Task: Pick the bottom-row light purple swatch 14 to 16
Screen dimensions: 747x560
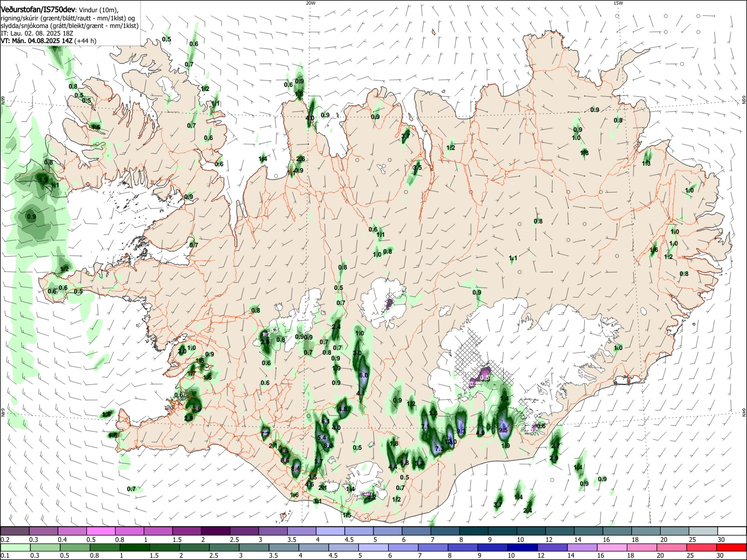Action: point(582,547)
